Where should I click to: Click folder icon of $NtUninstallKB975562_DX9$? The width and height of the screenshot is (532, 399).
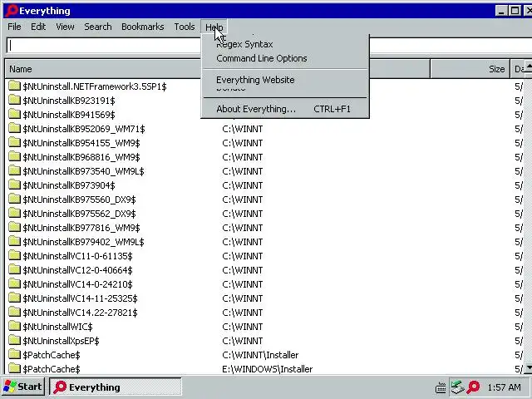pos(15,213)
